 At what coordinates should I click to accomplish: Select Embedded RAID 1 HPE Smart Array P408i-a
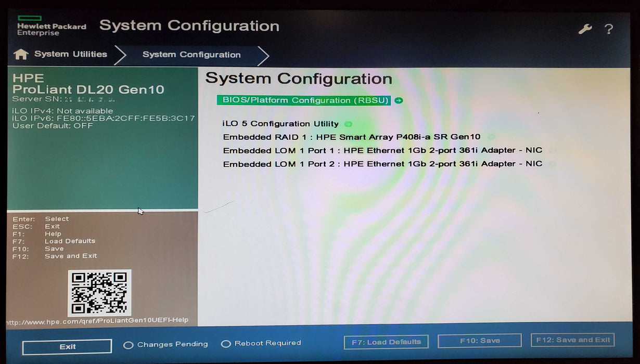351,137
